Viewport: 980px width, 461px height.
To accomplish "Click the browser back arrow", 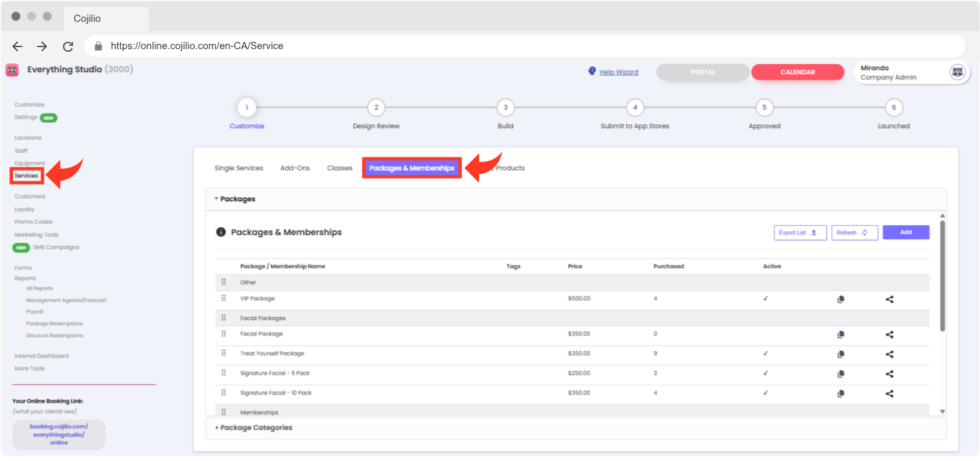I will pyautogui.click(x=18, y=46).
